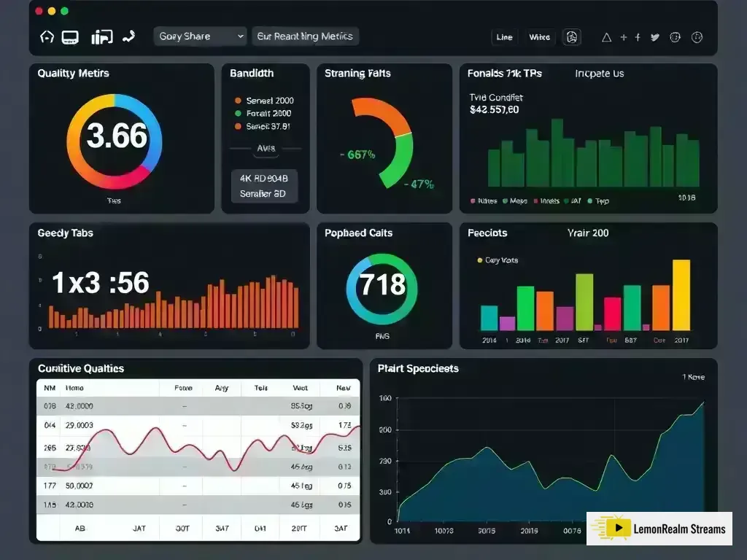This screenshot has height=560, width=747.
Task: Expand the Avis section in the Bandwidth card
Action: pyautogui.click(x=265, y=148)
